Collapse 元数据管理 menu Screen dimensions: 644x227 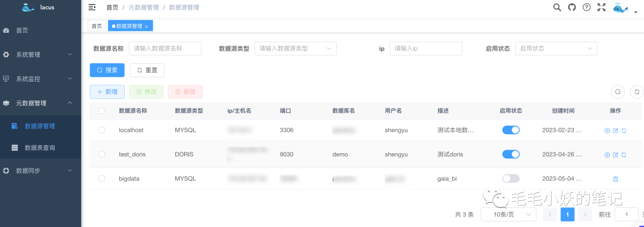coord(41,103)
